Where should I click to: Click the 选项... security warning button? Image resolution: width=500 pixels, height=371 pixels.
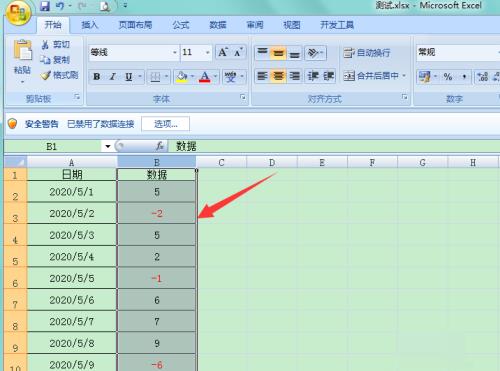tap(166, 124)
